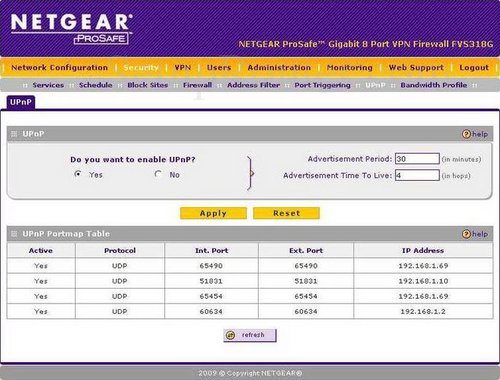
Task: Click the NETGEAR ProSafe logo
Action: tap(72, 29)
